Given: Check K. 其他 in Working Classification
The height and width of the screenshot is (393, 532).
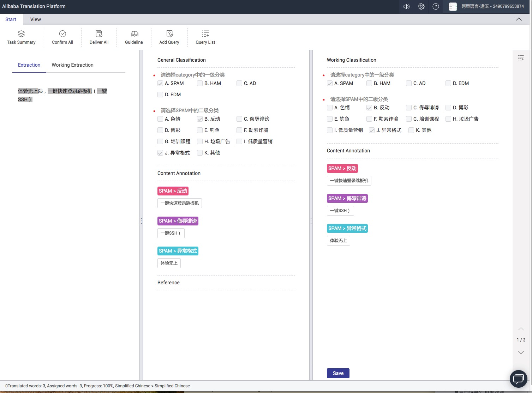Looking at the screenshot, I should [x=411, y=130].
